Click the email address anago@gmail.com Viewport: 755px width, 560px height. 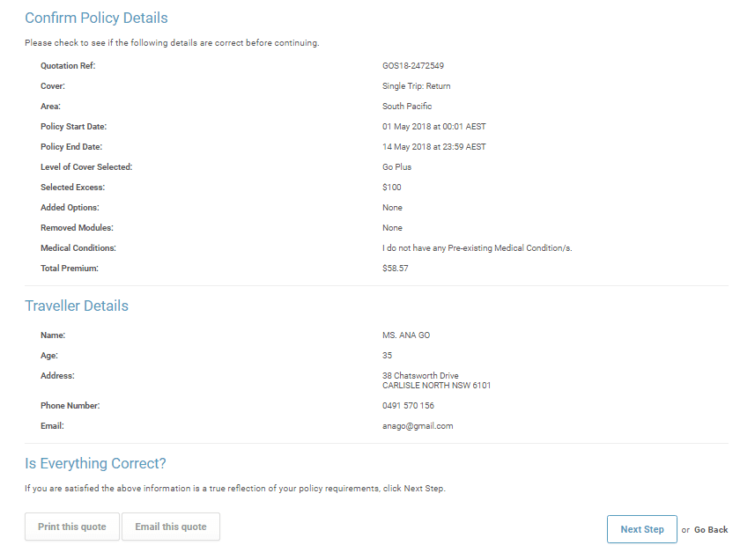418,426
